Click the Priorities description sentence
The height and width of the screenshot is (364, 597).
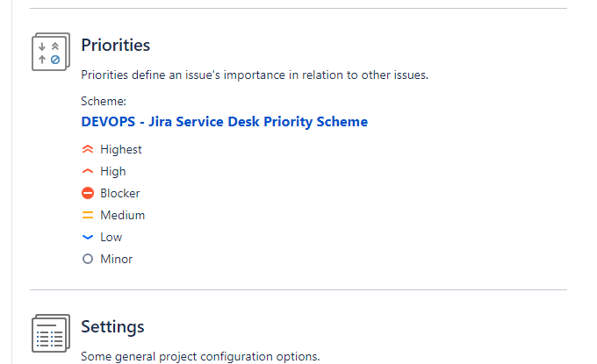pyautogui.click(x=255, y=75)
